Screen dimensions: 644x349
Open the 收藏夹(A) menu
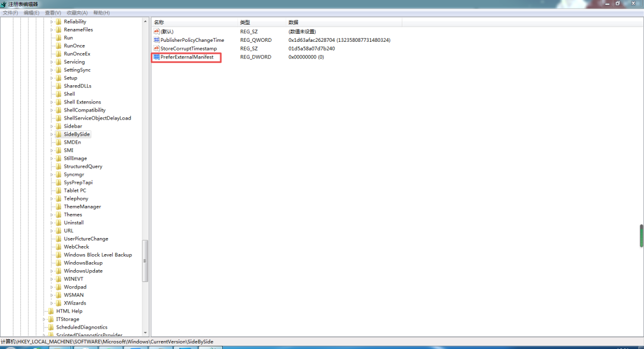77,12
